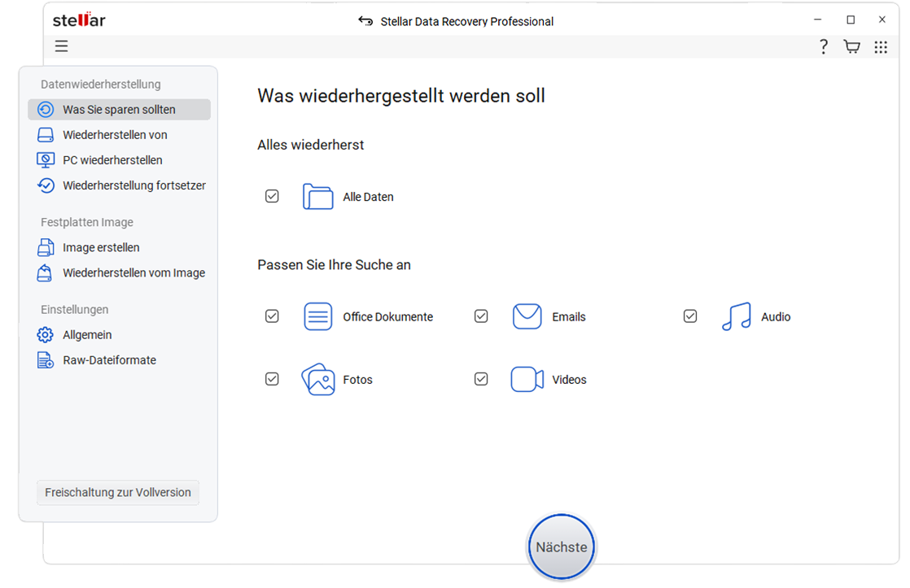
Task: Uncheck the 'Alle Daten' checkbox
Action: coord(272,196)
